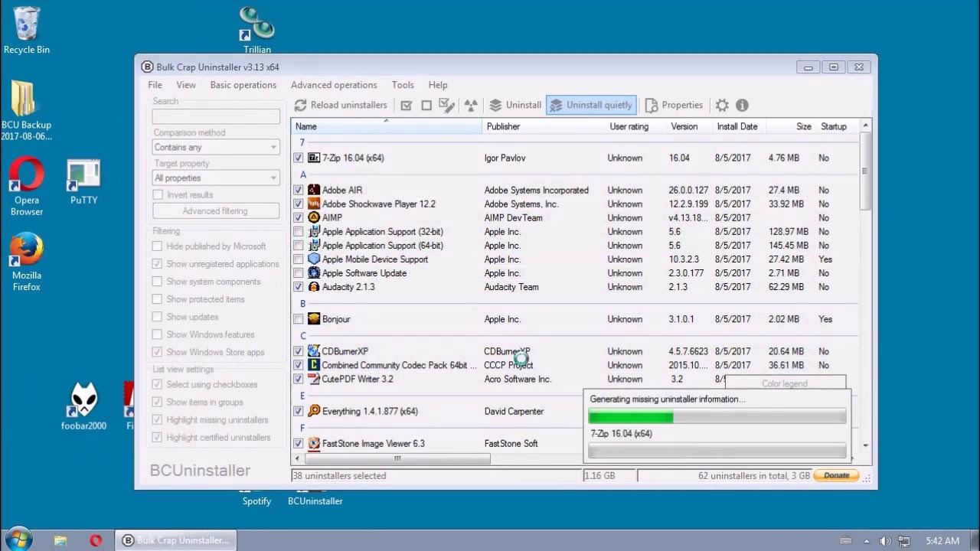Open the Comparison method dropdown
Screen dimensions: 980x551
coord(216,147)
